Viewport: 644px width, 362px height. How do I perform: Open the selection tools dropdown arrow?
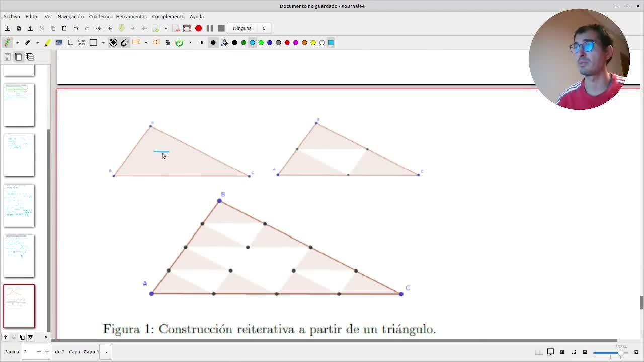146,43
